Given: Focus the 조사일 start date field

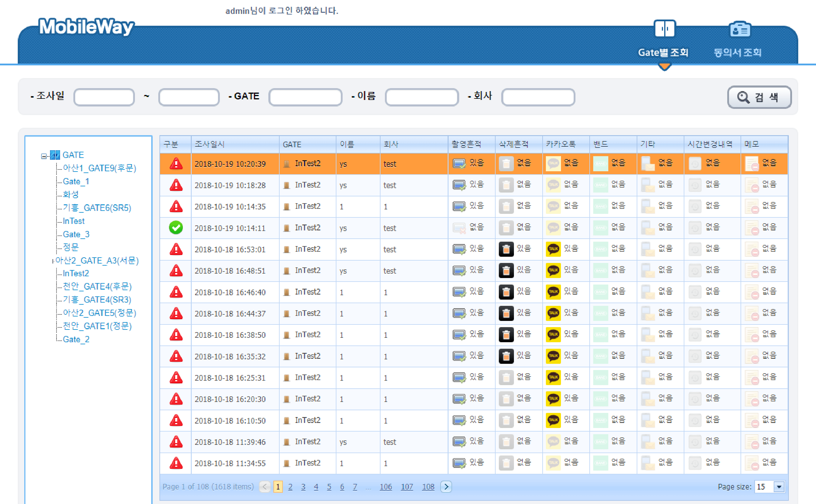Looking at the screenshot, I should (x=104, y=97).
